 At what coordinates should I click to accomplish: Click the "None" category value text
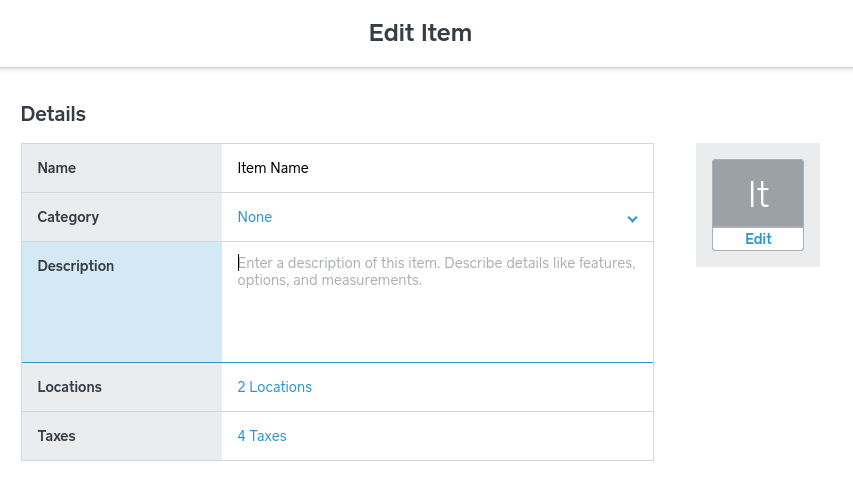255,217
